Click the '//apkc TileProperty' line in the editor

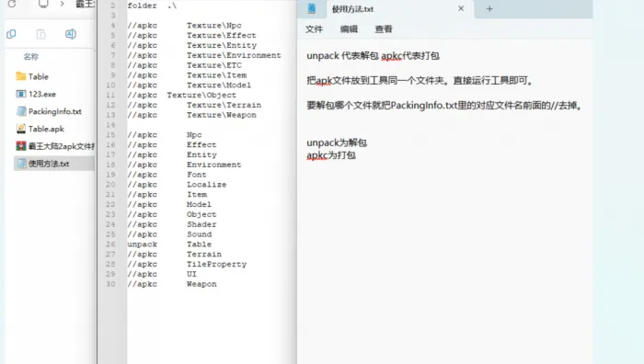(187, 265)
